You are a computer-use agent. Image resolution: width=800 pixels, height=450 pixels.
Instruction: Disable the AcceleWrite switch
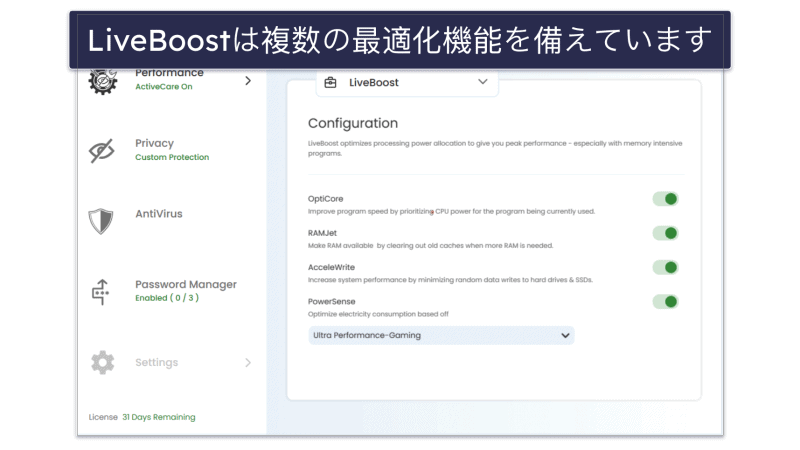(665, 267)
